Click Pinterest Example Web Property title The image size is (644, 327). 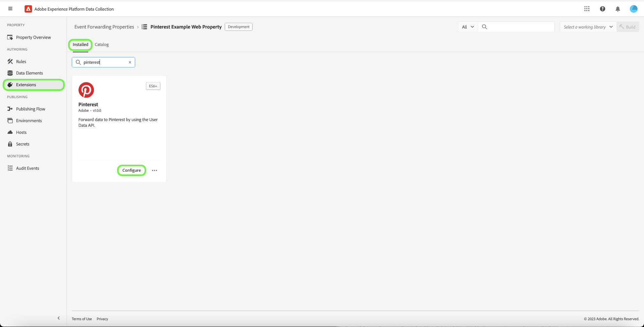pyautogui.click(x=186, y=27)
